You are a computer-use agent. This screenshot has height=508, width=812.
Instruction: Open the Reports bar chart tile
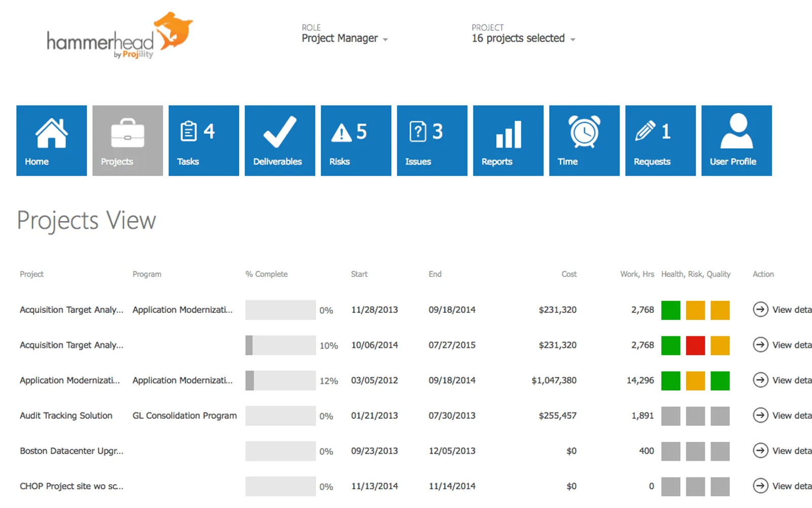coord(508,141)
